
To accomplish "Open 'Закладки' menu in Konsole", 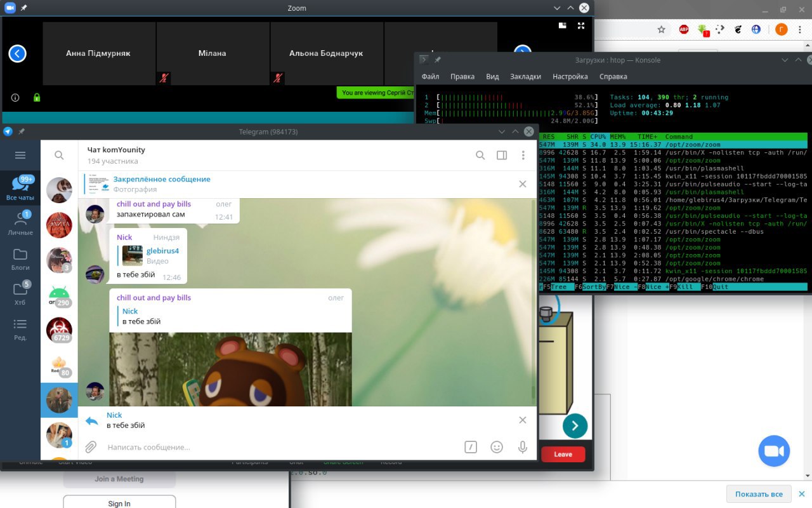I will [x=525, y=76].
